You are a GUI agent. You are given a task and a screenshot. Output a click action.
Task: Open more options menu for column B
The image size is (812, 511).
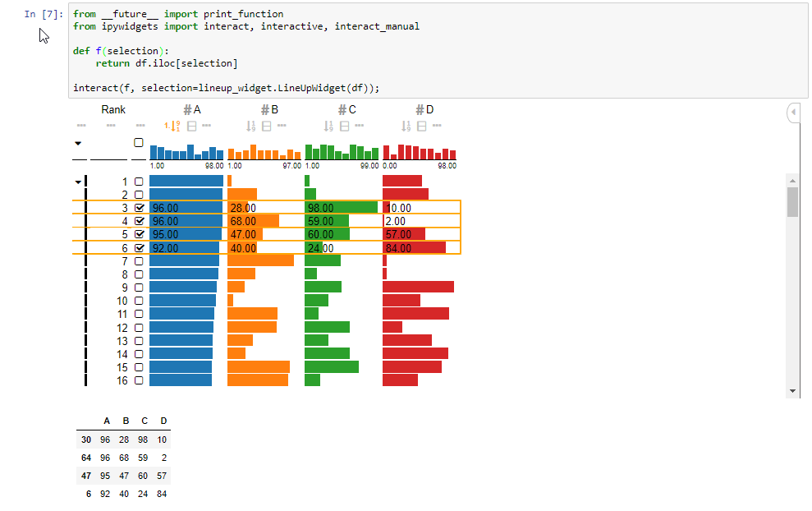click(x=282, y=126)
